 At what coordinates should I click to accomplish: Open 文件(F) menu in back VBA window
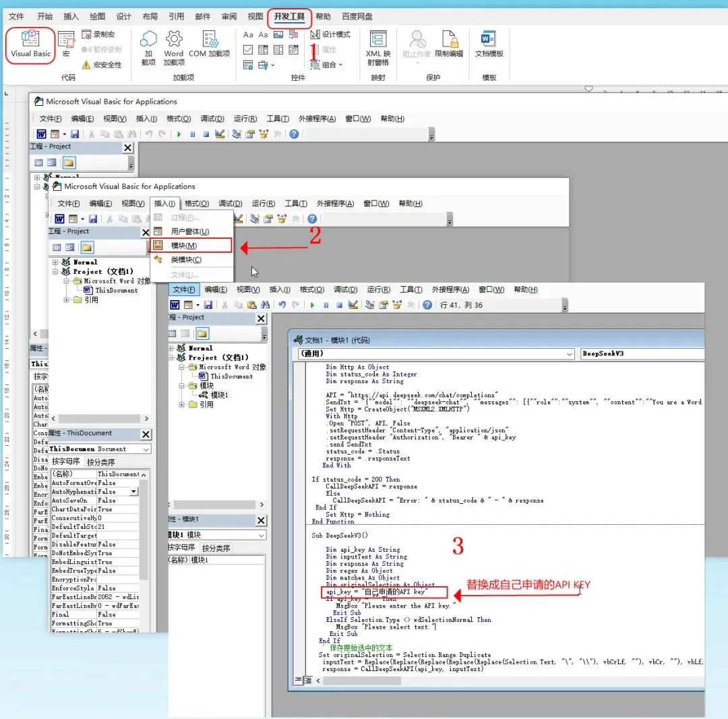tap(50, 119)
